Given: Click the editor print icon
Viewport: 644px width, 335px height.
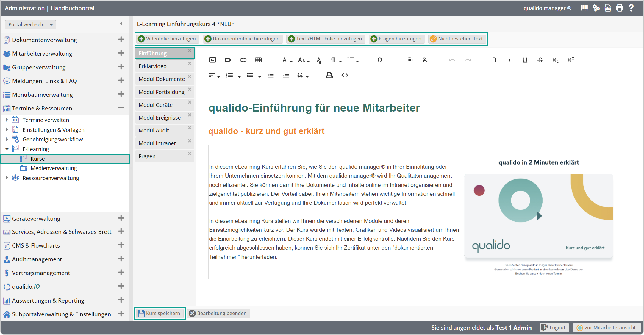Looking at the screenshot, I should [329, 75].
